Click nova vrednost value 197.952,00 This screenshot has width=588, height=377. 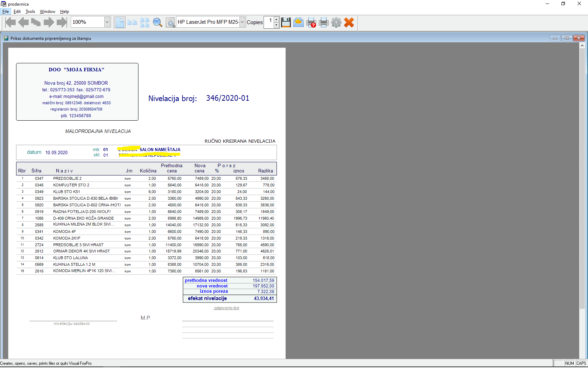[264, 286]
